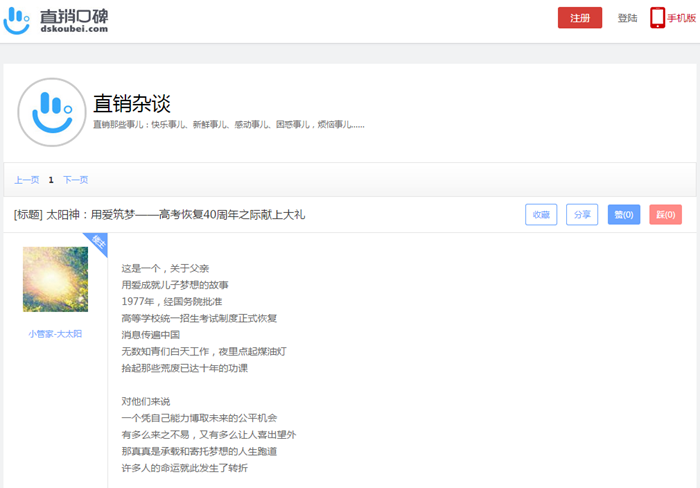Open the 登陆 login link
Image resolution: width=700 pixels, height=488 pixels.
627,18
